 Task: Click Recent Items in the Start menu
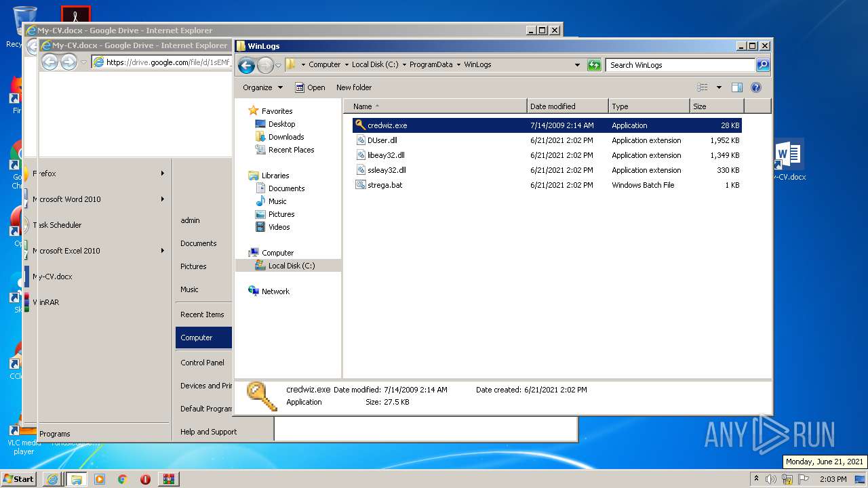202,314
